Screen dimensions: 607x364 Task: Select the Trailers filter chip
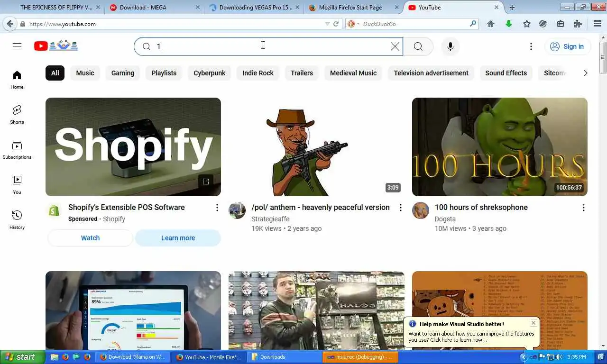[302, 73]
